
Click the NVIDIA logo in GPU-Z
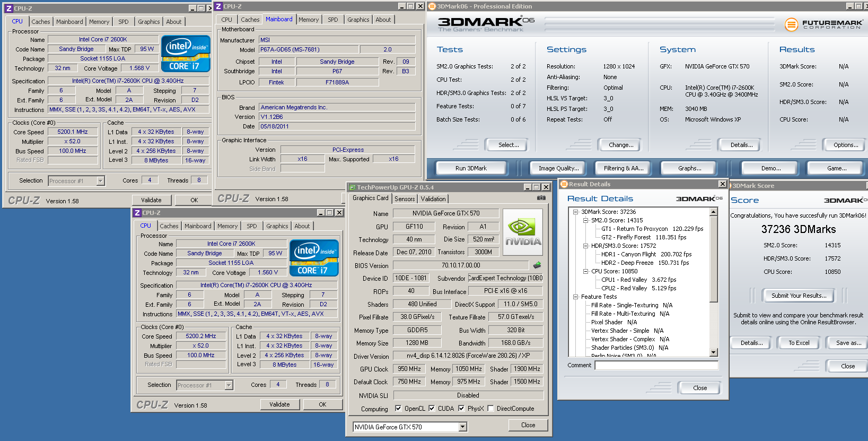point(523,232)
